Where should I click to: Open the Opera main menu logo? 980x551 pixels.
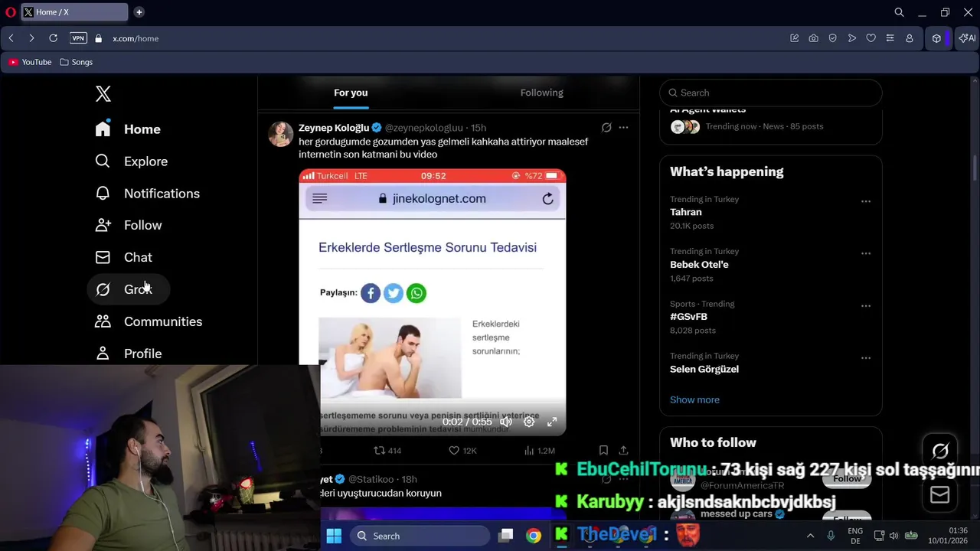pos(11,12)
